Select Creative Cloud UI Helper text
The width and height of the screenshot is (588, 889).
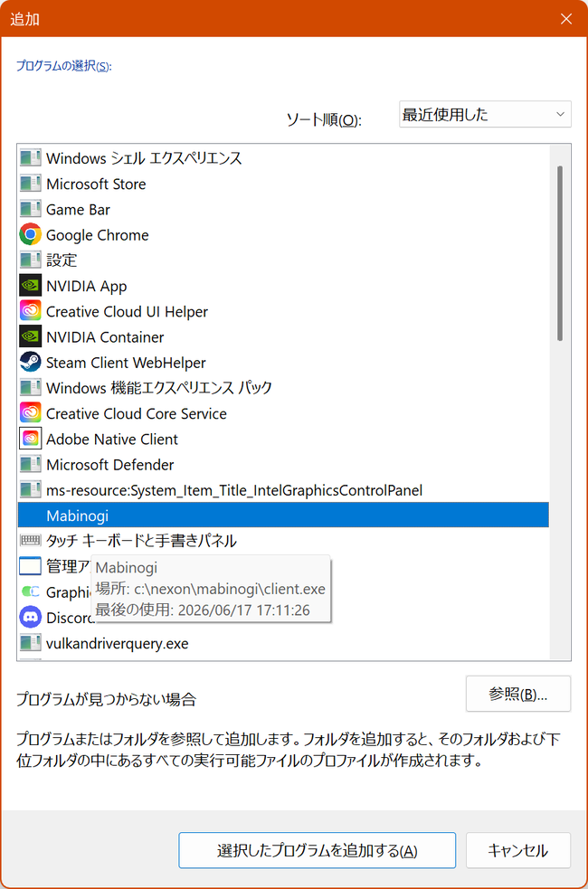point(127,311)
